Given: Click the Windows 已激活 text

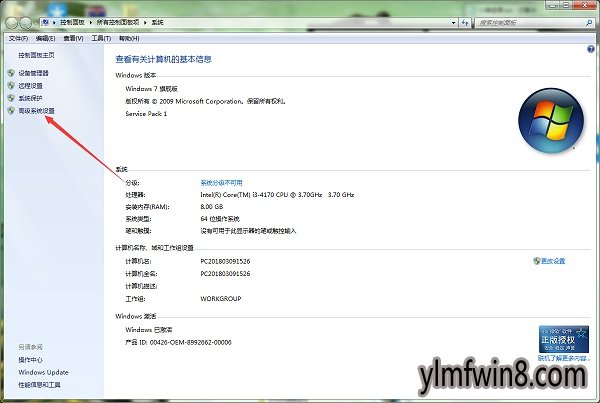Looking at the screenshot, I should point(149,330).
